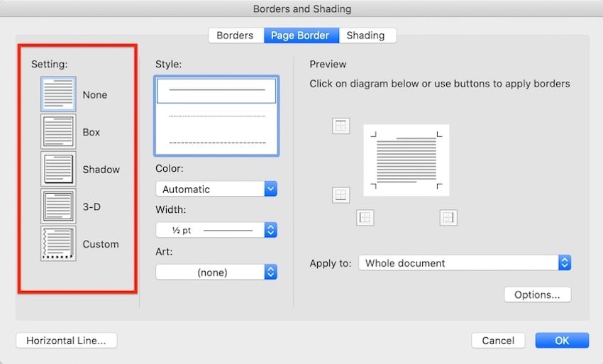Viewport: 603px width, 364px height.
Task: Select the None border setting icon
Action: pos(58,94)
